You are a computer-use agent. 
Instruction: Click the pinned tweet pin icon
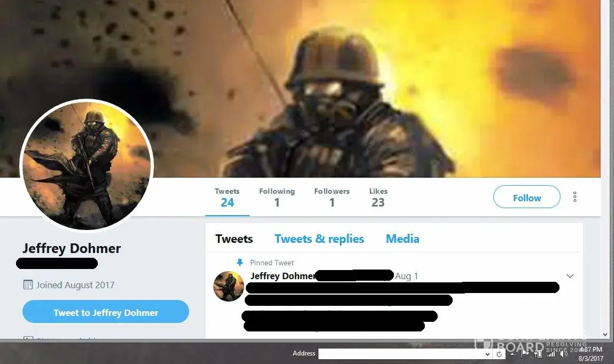239,263
